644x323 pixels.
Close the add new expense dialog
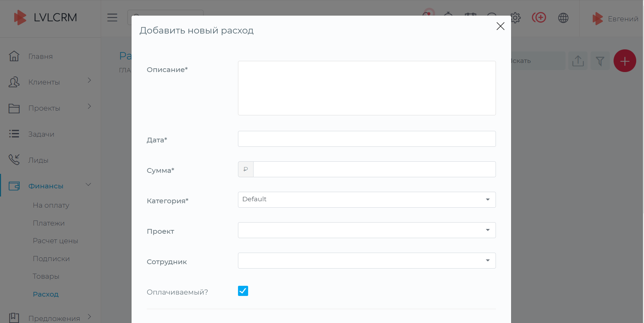point(500,26)
